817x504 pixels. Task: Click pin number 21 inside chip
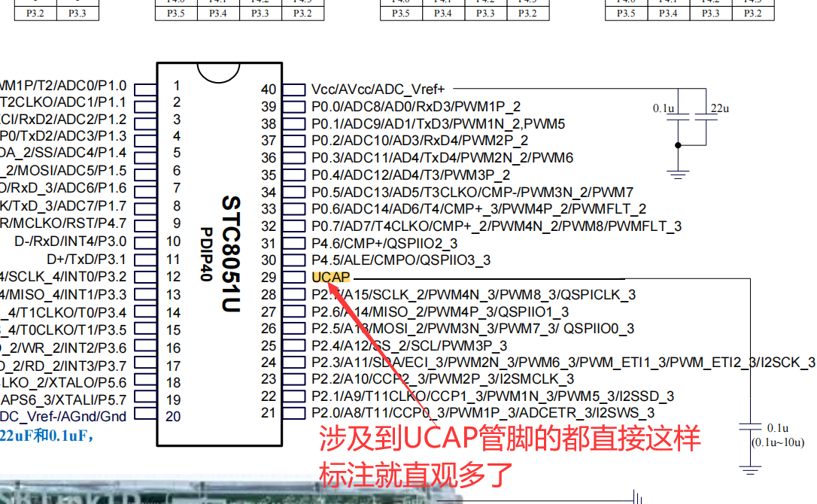pos(269,413)
